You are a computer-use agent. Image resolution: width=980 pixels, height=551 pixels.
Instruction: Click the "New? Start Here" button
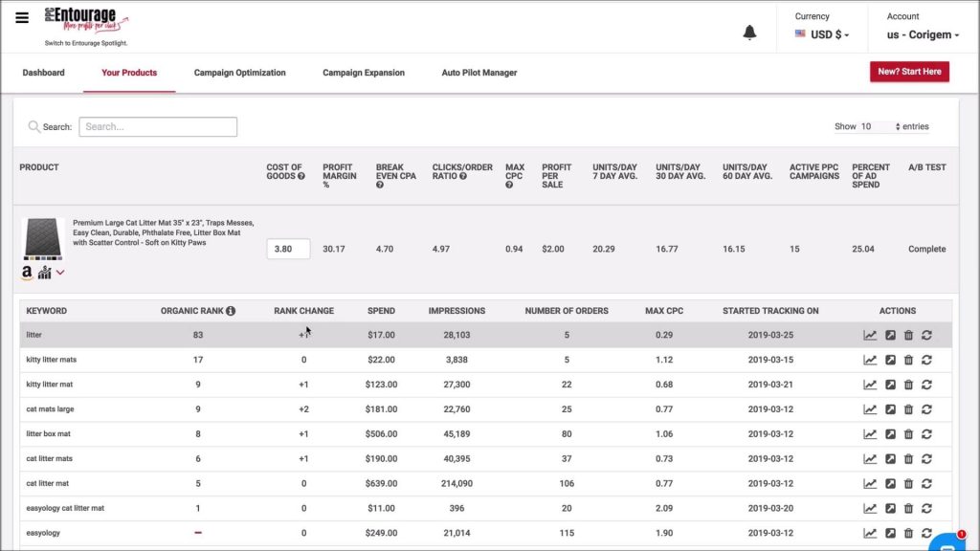click(x=908, y=71)
